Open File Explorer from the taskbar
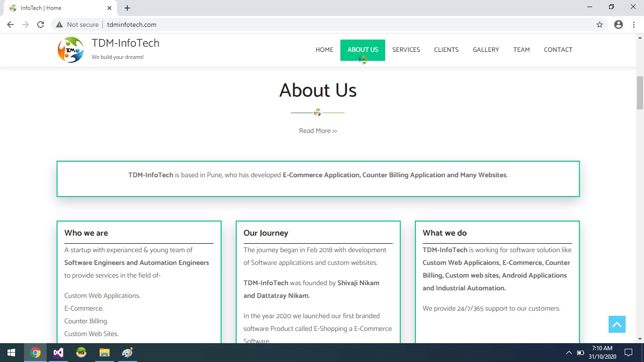644x362 pixels. click(104, 353)
